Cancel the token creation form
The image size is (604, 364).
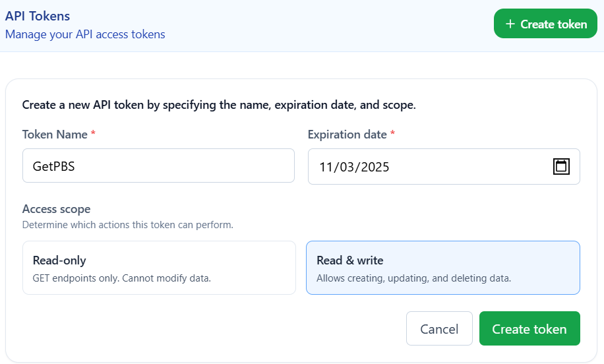(x=439, y=329)
